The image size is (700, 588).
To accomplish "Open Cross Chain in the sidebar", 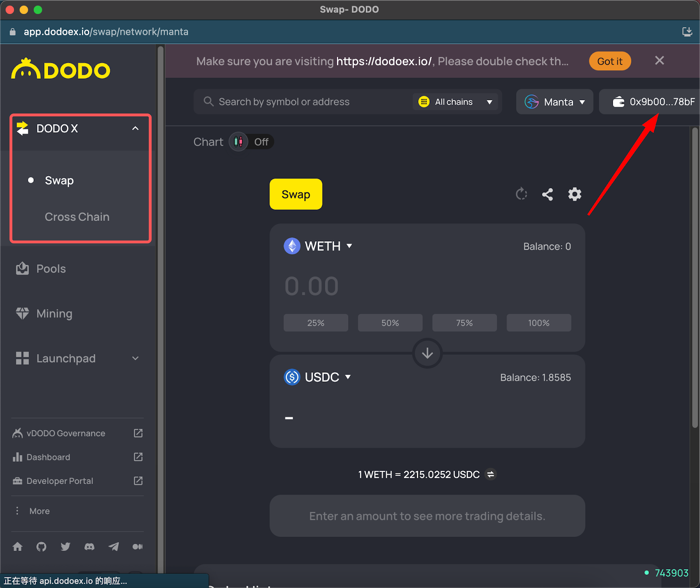I will pyautogui.click(x=77, y=217).
